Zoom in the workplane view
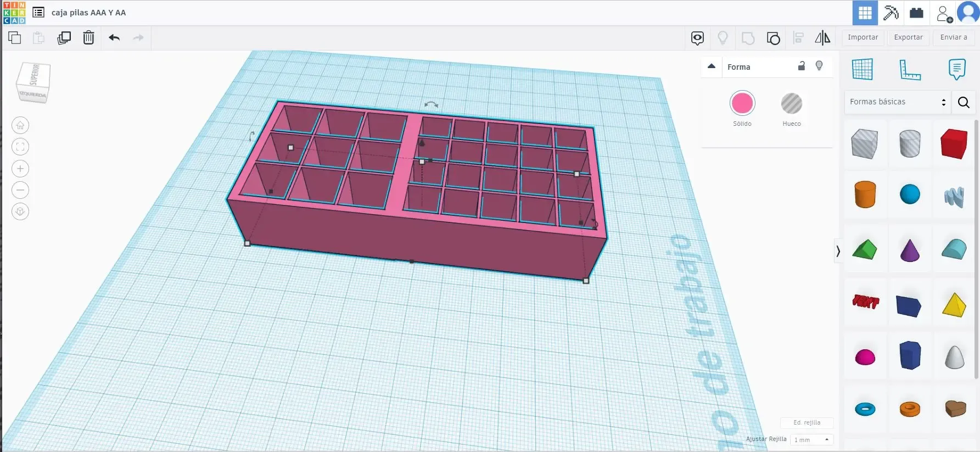The height and width of the screenshot is (452, 980). click(x=20, y=169)
